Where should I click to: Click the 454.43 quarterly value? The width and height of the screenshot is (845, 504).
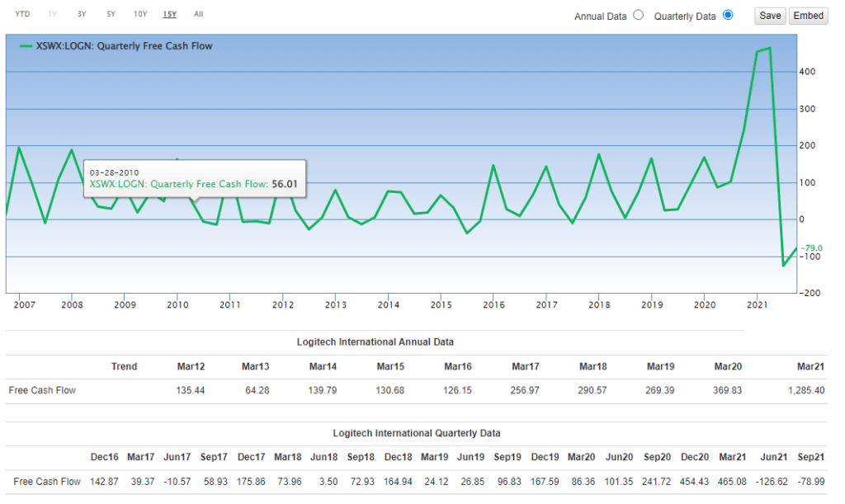pyautogui.click(x=694, y=482)
